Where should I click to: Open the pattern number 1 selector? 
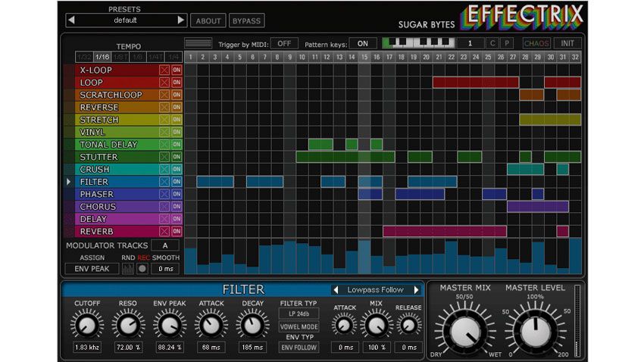pyautogui.click(x=470, y=43)
